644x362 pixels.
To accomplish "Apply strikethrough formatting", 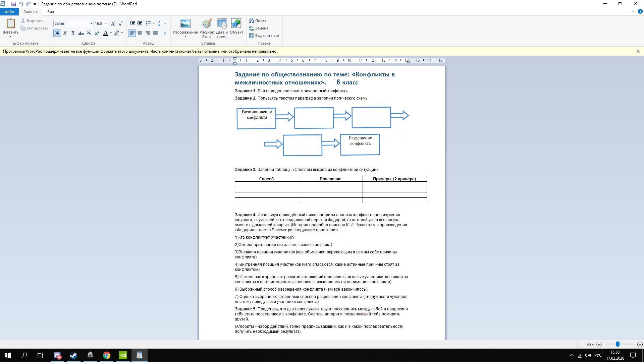I will (x=81, y=33).
